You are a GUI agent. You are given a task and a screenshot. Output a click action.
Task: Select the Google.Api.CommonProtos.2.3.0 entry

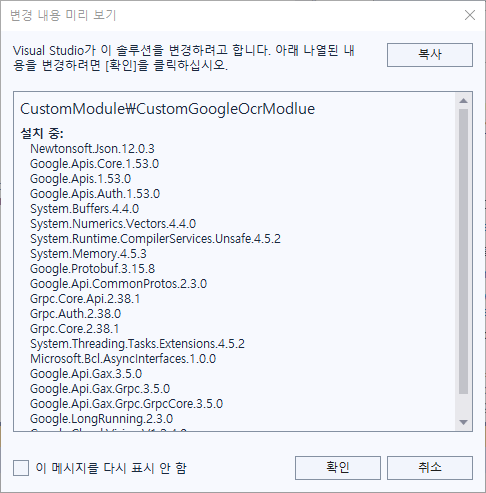[118, 284]
